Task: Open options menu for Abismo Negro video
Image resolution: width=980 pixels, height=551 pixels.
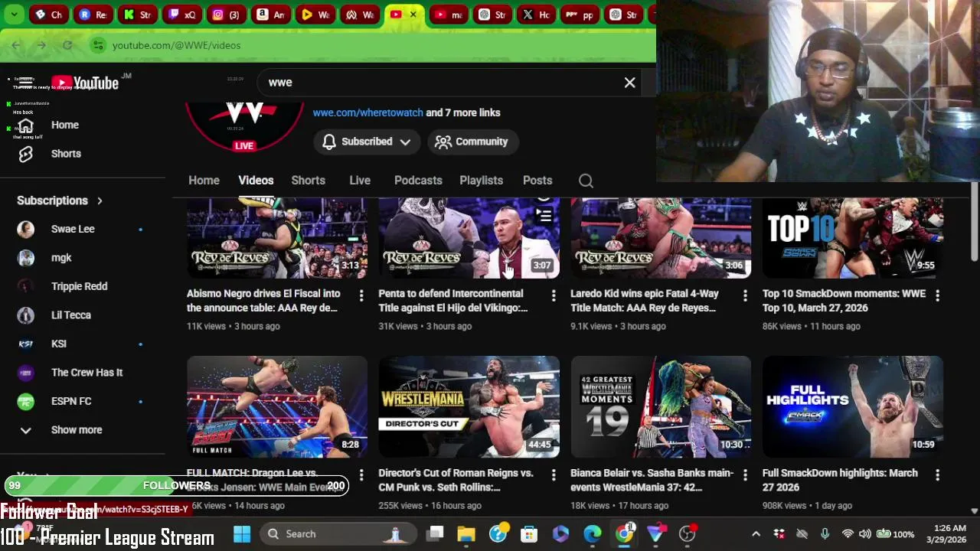Action: coord(361,295)
